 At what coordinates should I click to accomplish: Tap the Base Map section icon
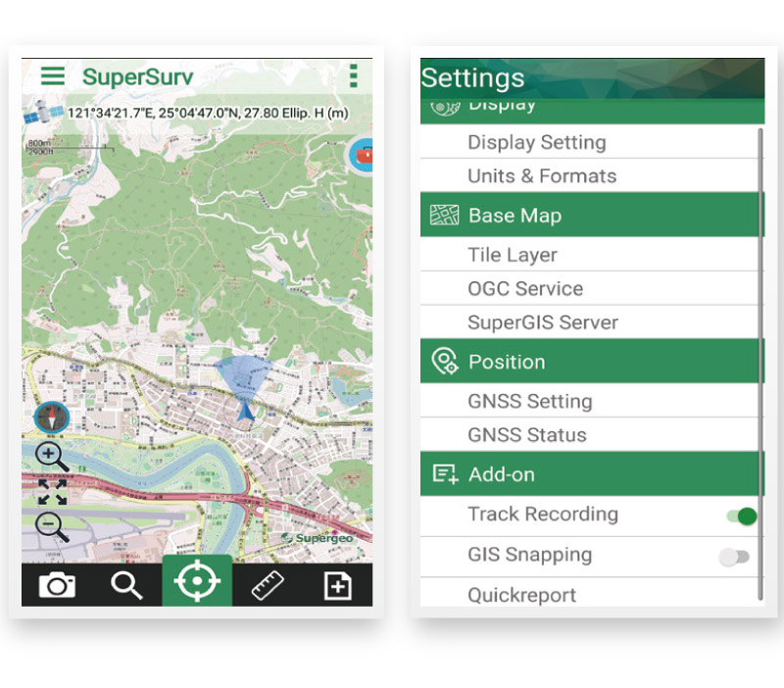pos(444,215)
